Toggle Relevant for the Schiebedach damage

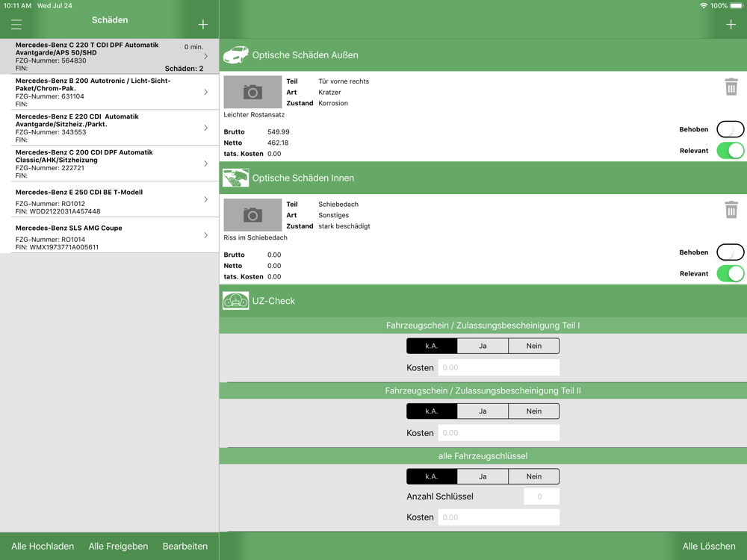(x=731, y=273)
